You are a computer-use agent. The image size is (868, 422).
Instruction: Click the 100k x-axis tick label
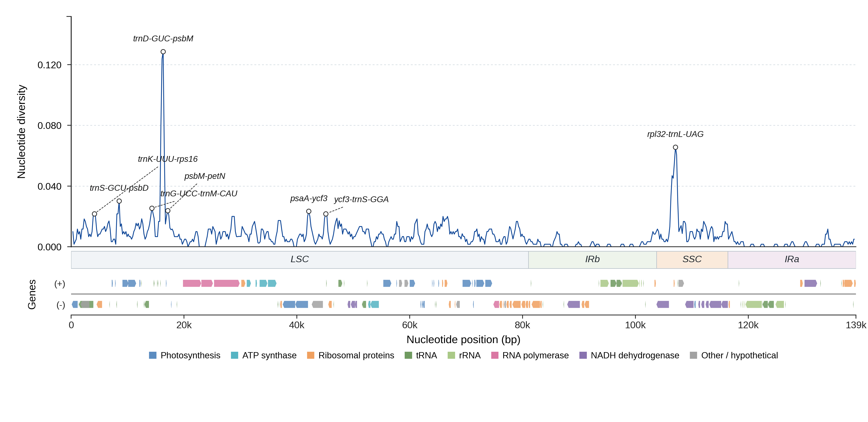pyautogui.click(x=635, y=325)
